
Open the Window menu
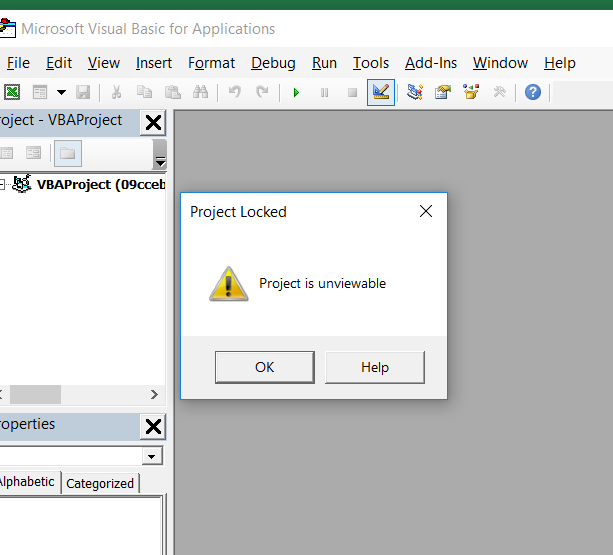(500, 63)
